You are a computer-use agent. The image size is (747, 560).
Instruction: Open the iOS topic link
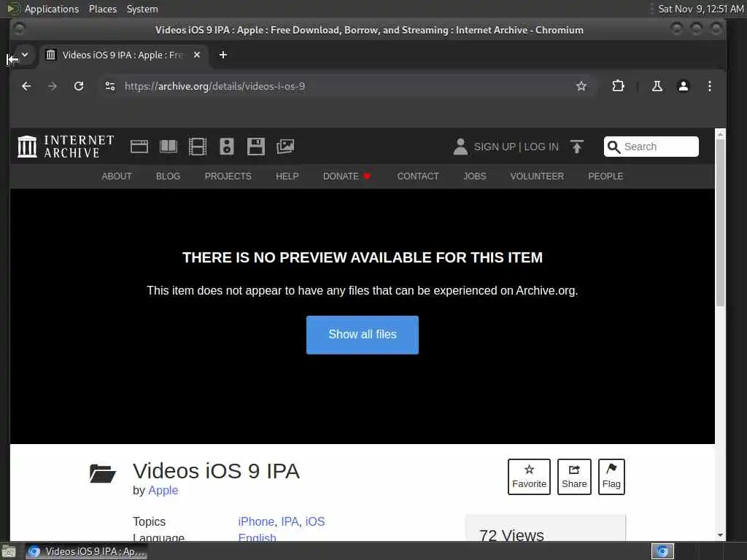pyautogui.click(x=315, y=521)
